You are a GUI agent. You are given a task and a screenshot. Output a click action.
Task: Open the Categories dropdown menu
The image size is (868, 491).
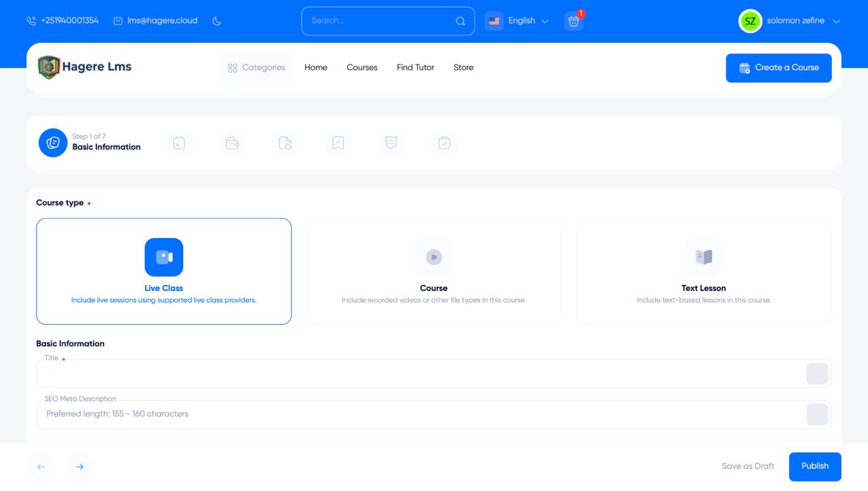pos(256,68)
